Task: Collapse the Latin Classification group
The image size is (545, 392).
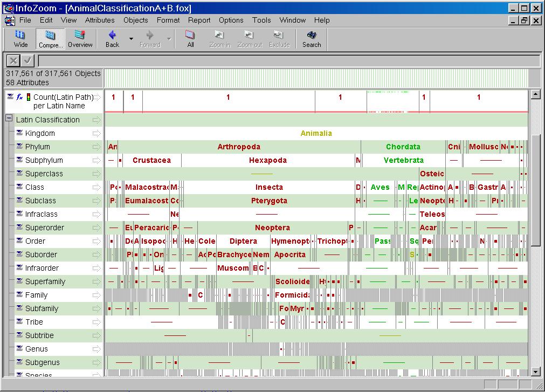Action: (9, 119)
